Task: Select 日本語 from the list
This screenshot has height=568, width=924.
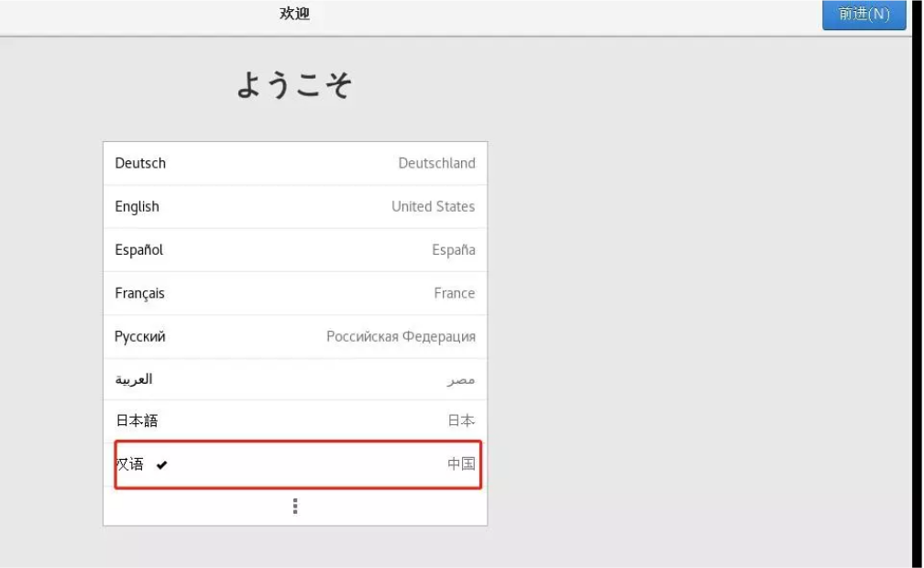Action: tap(137, 421)
